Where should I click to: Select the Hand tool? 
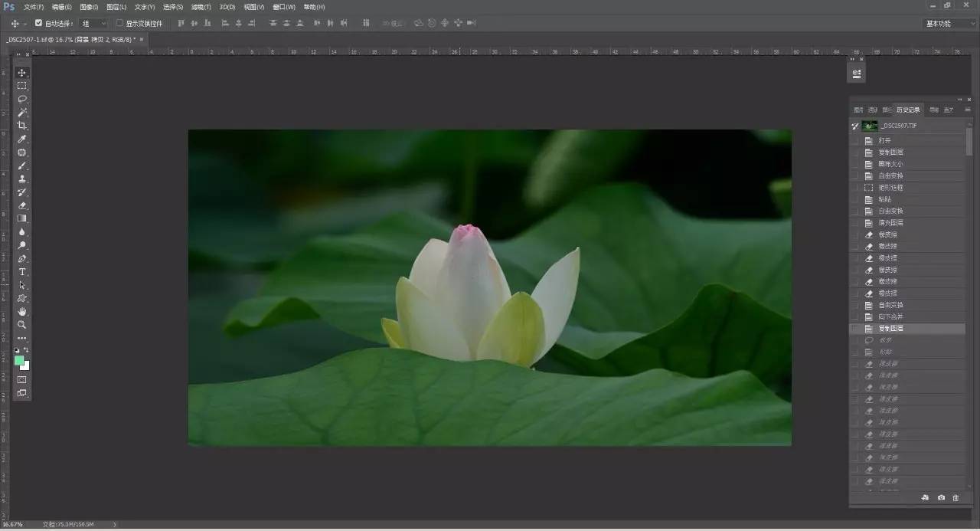click(x=22, y=312)
